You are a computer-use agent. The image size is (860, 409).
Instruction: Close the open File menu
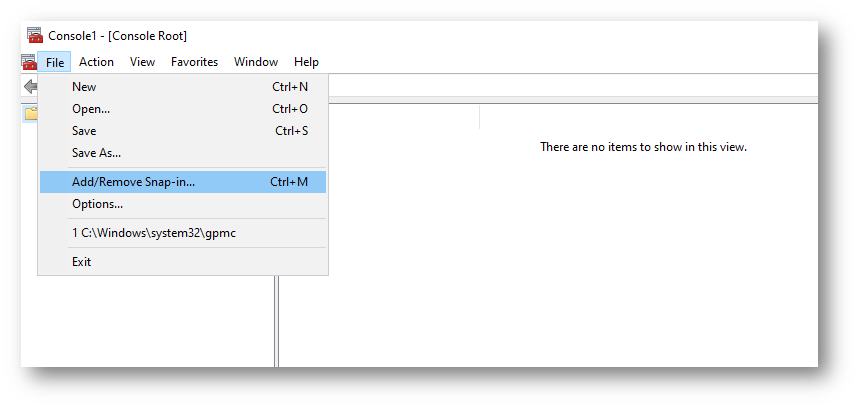click(x=54, y=62)
